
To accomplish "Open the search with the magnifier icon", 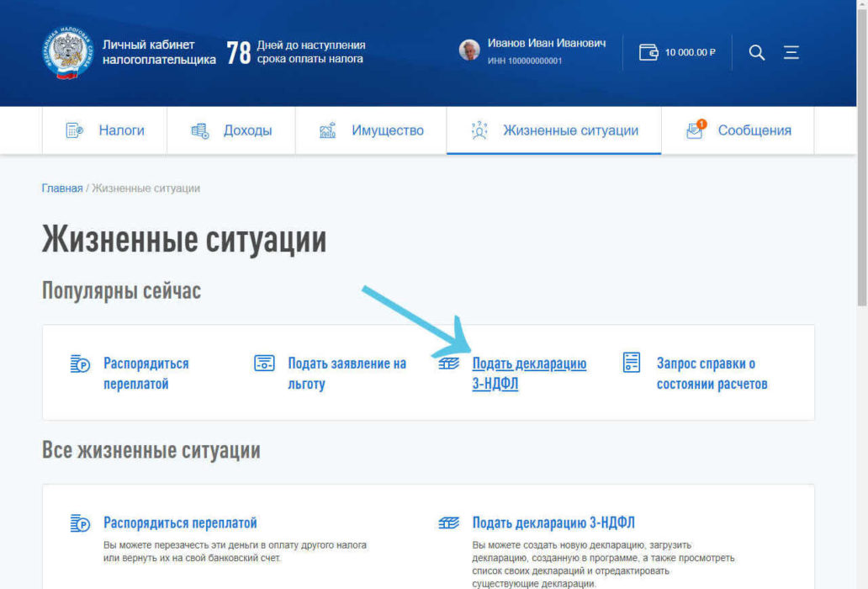I will tap(756, 52).
